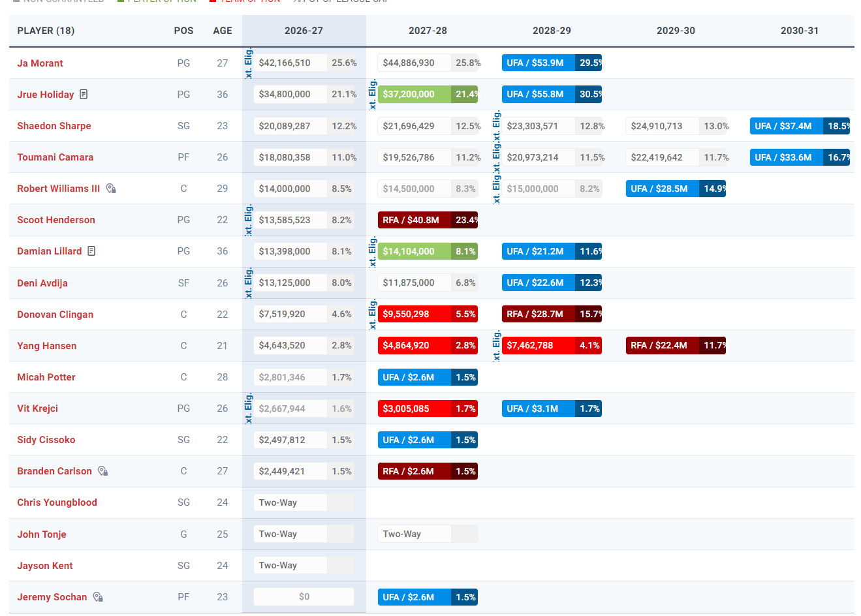
Task: Select Yang Hansen's RFA / $22.4M cell
Action: (676, 346)
